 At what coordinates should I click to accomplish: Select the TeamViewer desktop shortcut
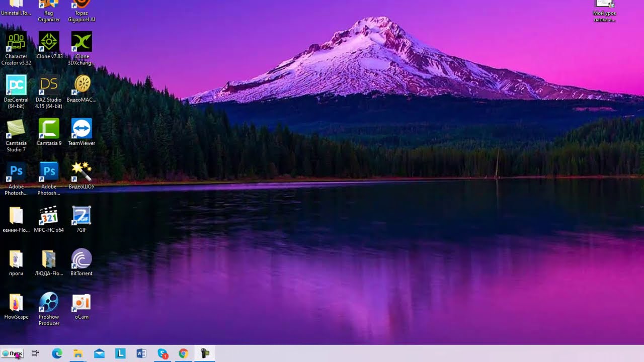pyautogui.click(x=82, y=129)
